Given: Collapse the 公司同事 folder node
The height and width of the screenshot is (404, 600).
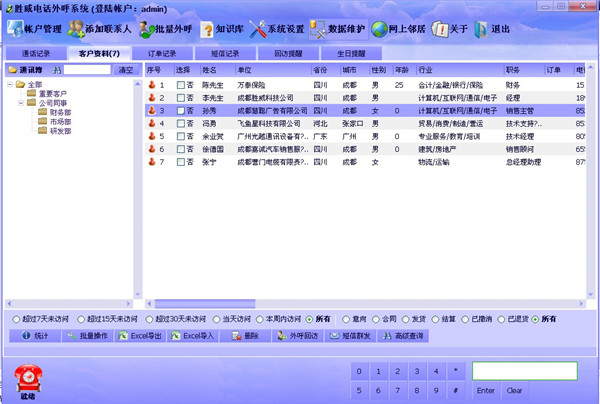Looking at the screenshot, I should point(20,102).
